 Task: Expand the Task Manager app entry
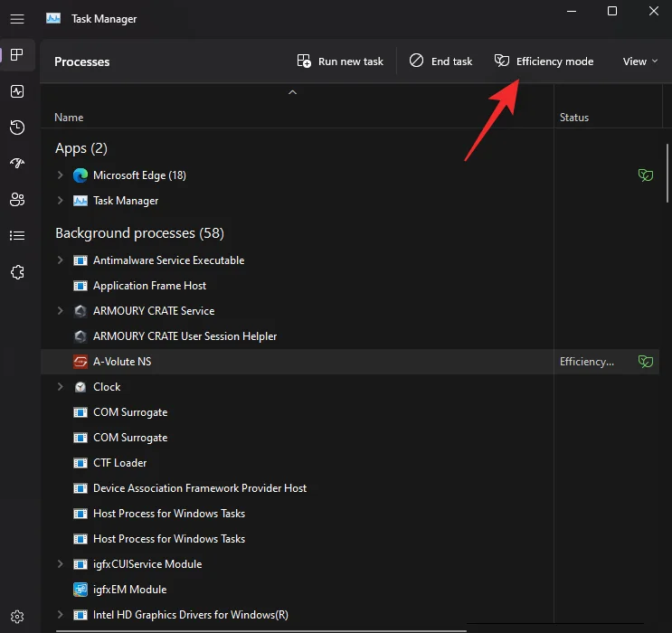pos(60,200)
